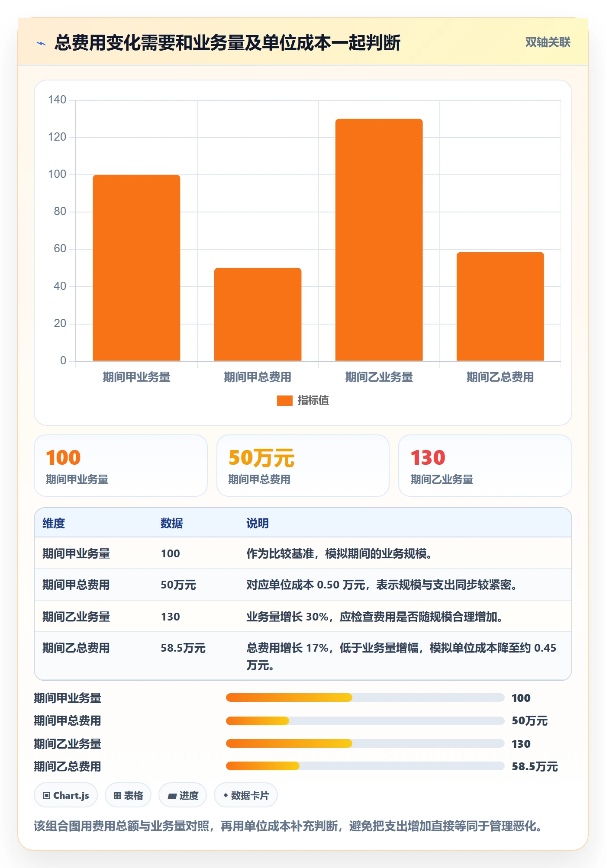Click the lightning icon beside the page title
Viewport: 606px width, 868px height.
coord(41,43)
